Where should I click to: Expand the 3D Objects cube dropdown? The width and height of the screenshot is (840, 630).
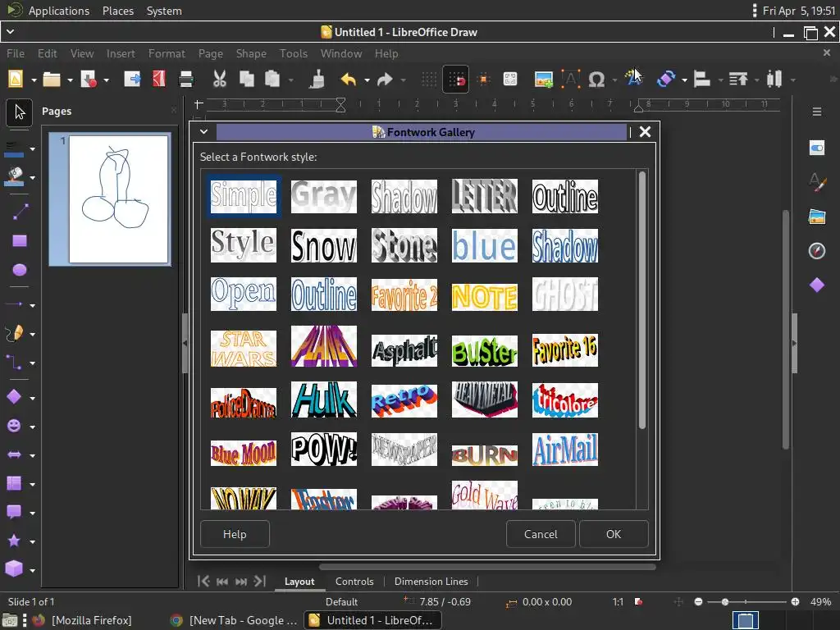point(33,571)
